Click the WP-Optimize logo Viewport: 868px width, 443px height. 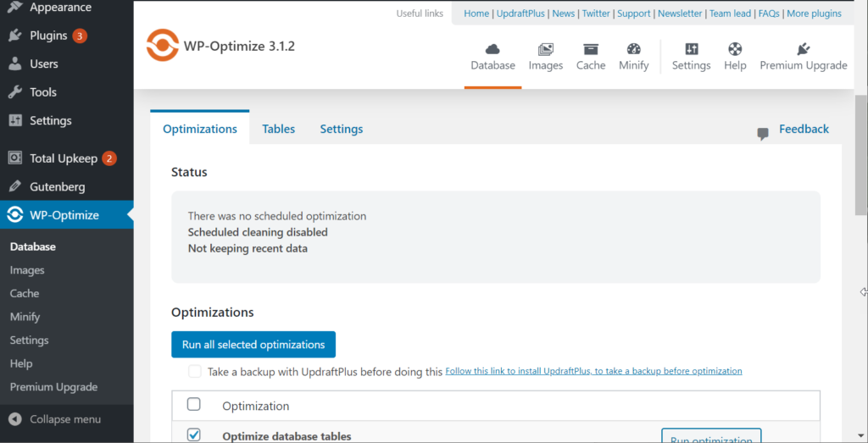click(162, 47)
